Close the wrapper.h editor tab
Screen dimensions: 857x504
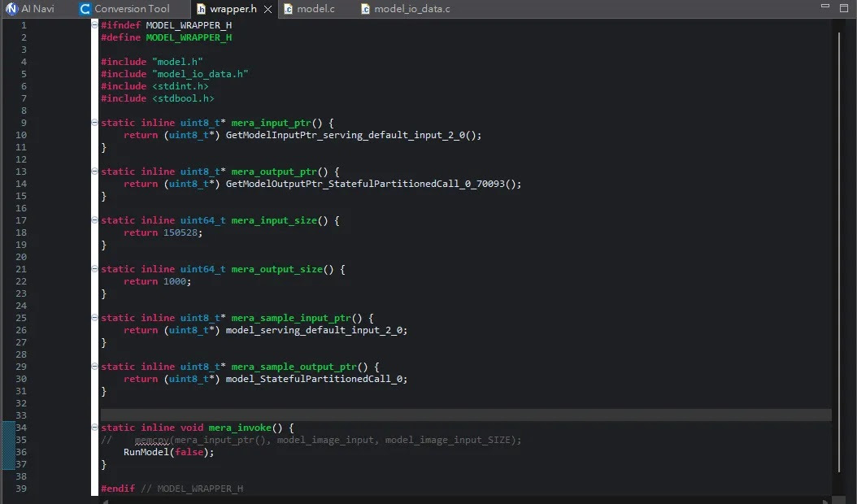click(x=268, y=9)
